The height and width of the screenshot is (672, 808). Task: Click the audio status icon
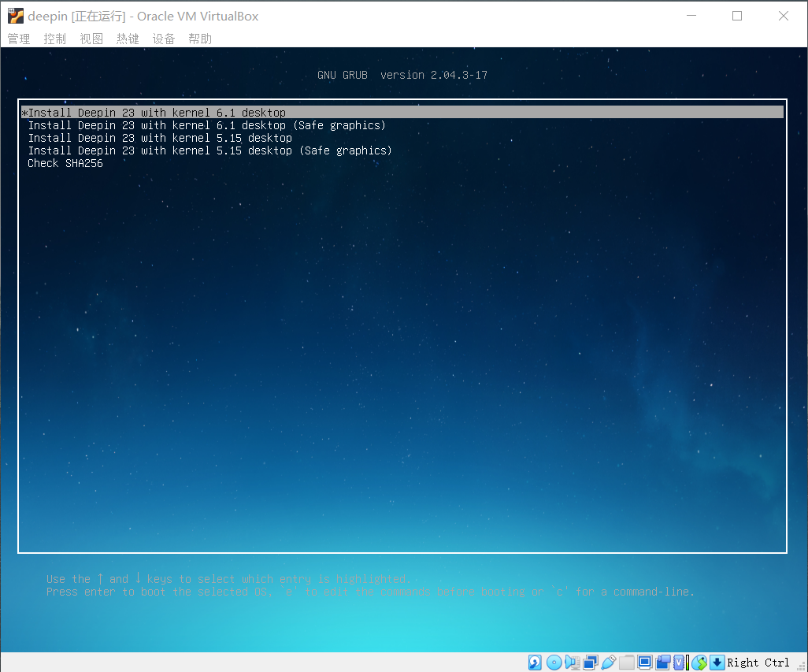coord(572,663)
